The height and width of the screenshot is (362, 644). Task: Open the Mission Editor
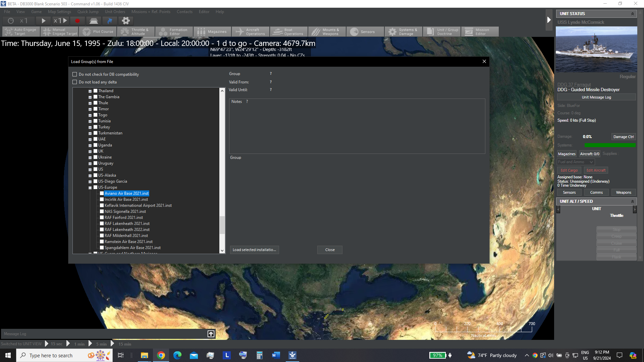480,32
